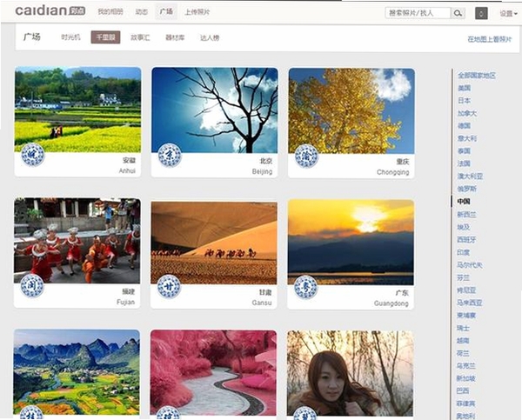The width and height of the screenshot is (522, 420).
Task: Filter by 越南 in country list
Action: (464, 341)
